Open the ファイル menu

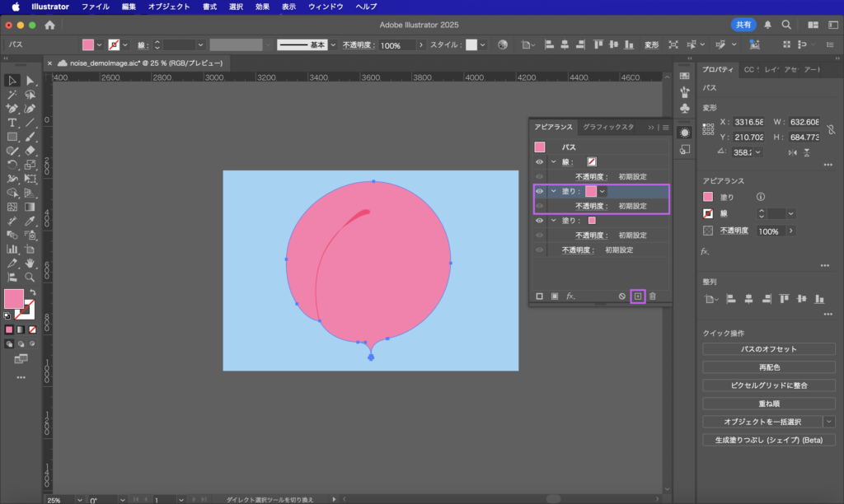click(x=96, y=7)
